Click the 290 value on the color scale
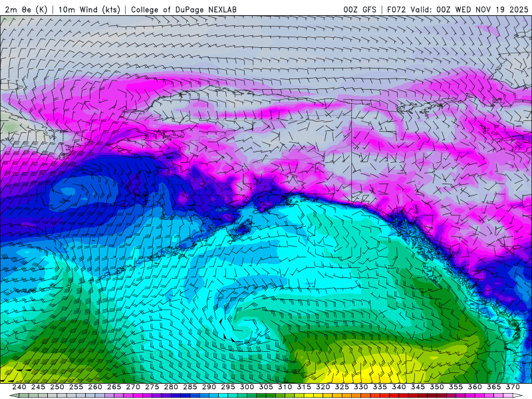Image resolution: width=532 pixels, height=399 pixels. [x=209, y=387]
